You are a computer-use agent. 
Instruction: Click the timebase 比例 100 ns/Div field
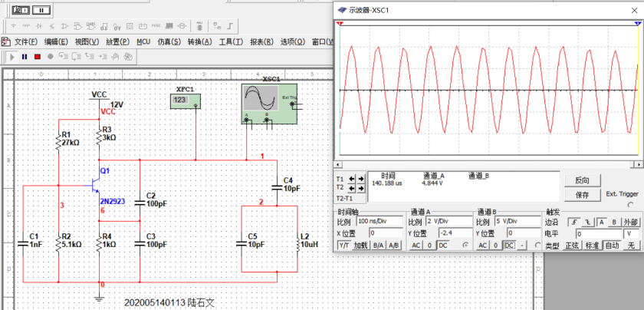coord(379,221)
